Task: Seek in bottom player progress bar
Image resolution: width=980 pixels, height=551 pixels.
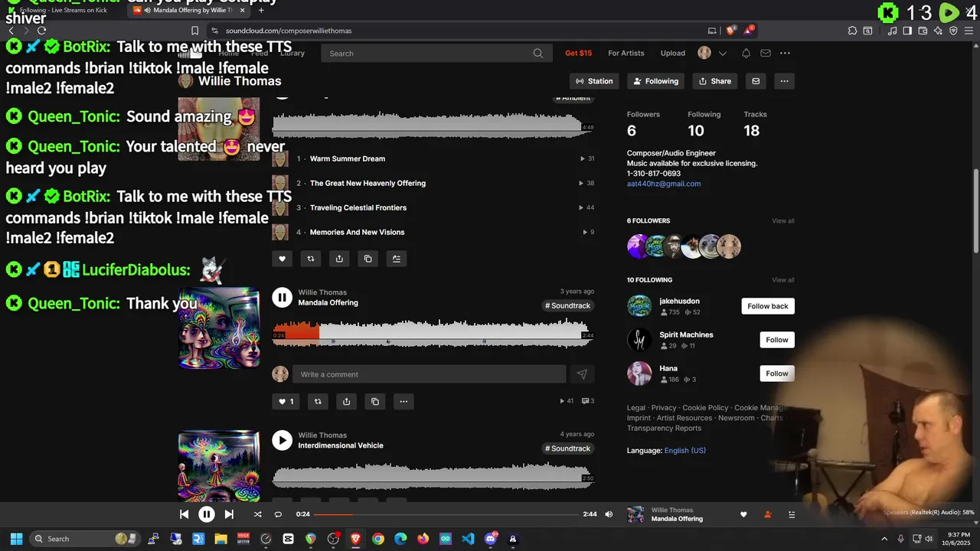Action: click(x=446, y=514)
